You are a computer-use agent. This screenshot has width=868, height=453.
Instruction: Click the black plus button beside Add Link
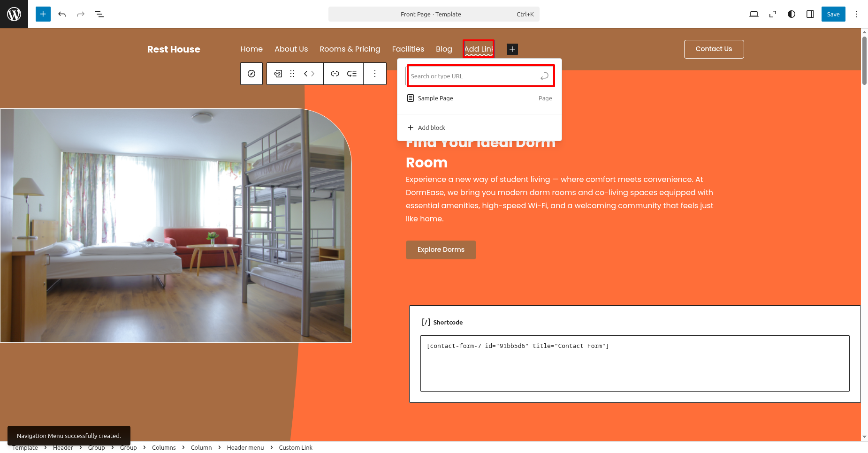(x=512, y=49)
